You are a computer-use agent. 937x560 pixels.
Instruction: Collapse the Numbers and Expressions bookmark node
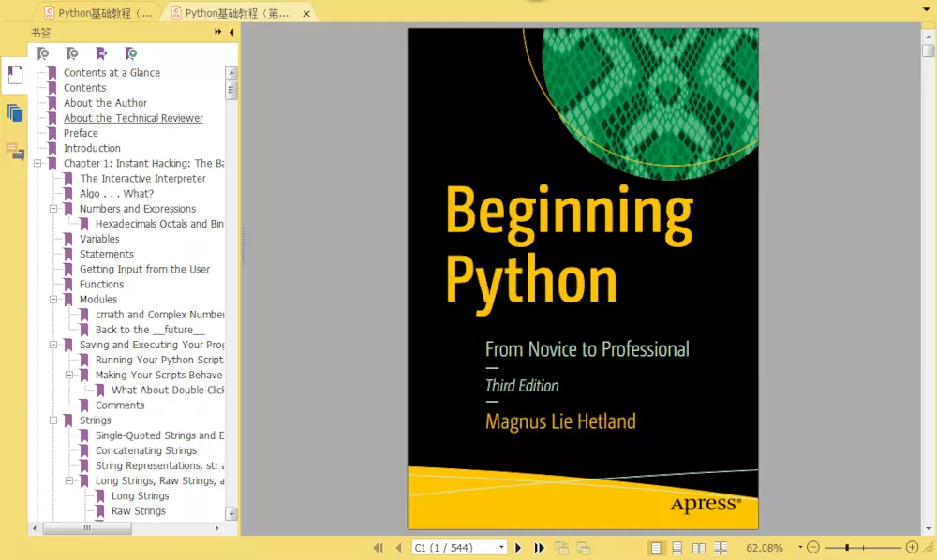point(53,208)
